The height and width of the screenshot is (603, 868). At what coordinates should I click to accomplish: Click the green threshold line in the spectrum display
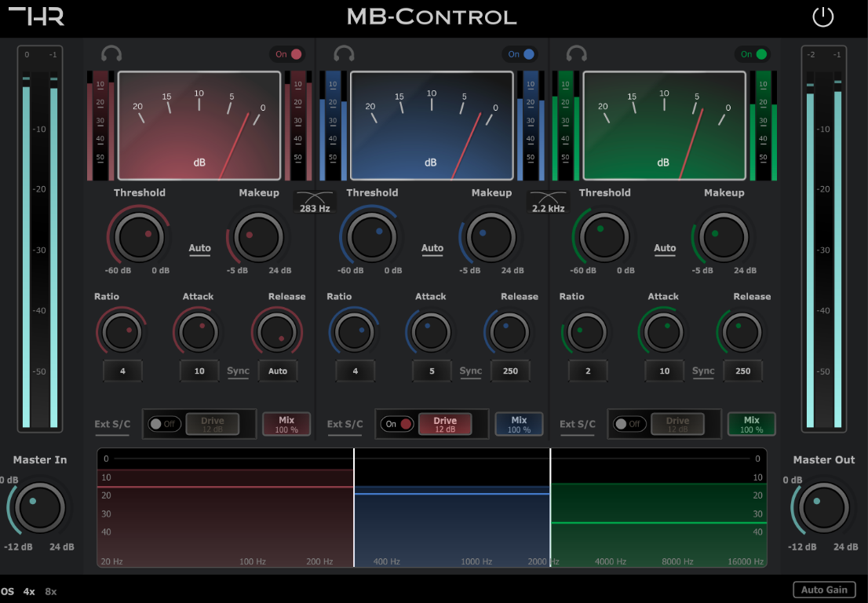pos(658,523)
